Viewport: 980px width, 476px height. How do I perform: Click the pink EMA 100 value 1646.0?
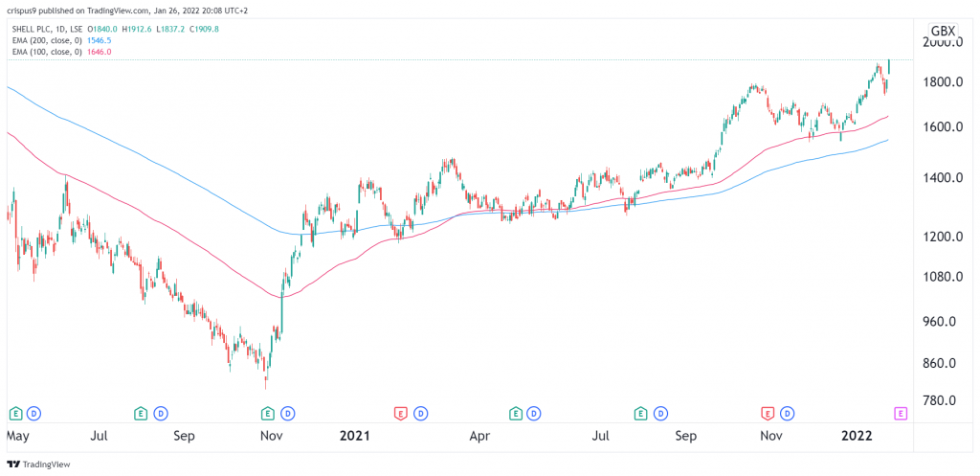click(x=100, y=52)
